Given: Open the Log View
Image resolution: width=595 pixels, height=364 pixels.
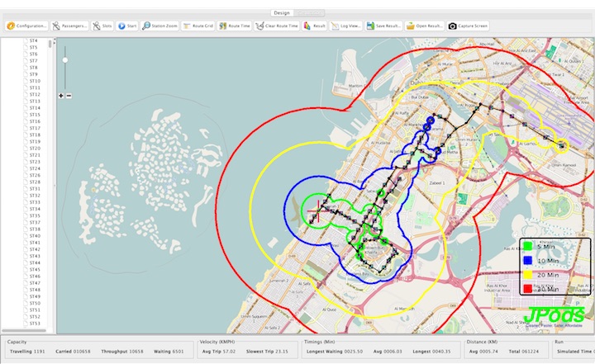Looking at the screenshot, I should pos(346,26).
